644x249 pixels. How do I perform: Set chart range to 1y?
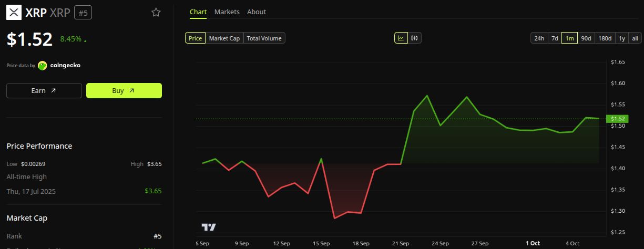click(x=622, y=38)
